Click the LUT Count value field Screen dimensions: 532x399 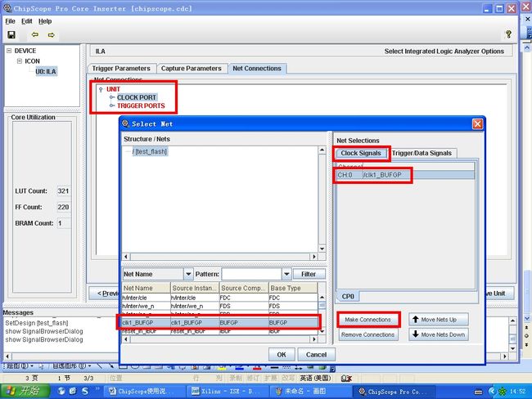click(64, 191)
